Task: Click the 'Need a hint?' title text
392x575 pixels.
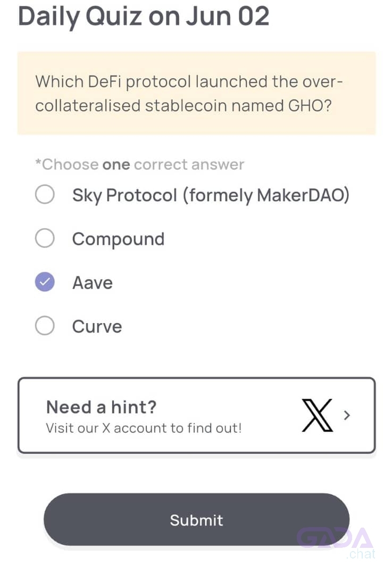Action: click(102, 407)
